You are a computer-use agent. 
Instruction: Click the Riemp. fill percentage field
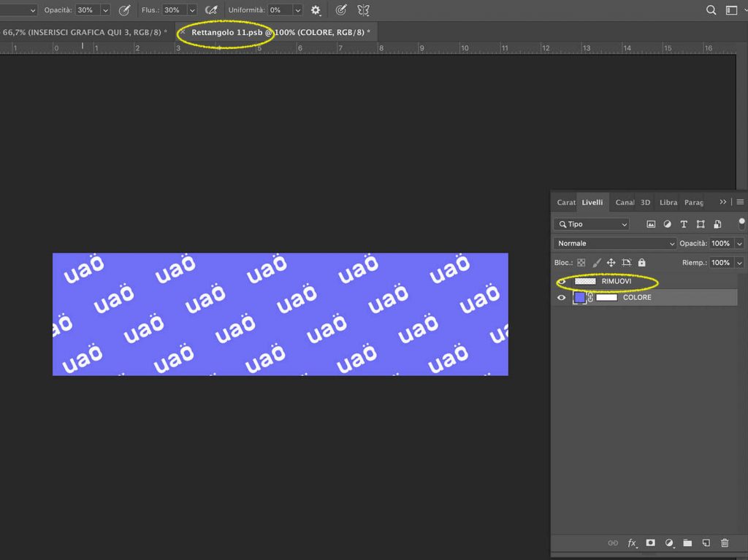pos(720,263)
